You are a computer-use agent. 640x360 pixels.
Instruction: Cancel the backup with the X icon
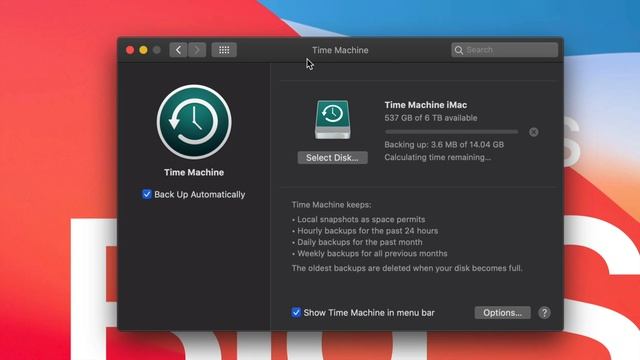[x=533, y=132]
